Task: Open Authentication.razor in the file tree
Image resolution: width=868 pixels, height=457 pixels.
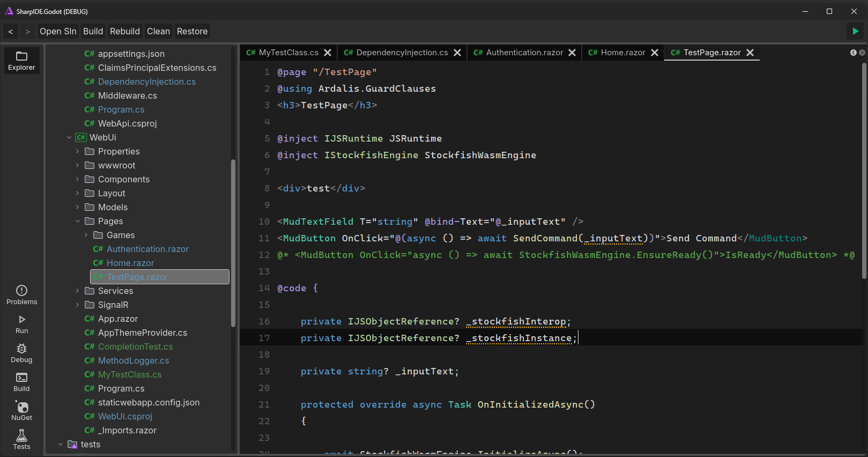Action: tap(147, 249)
